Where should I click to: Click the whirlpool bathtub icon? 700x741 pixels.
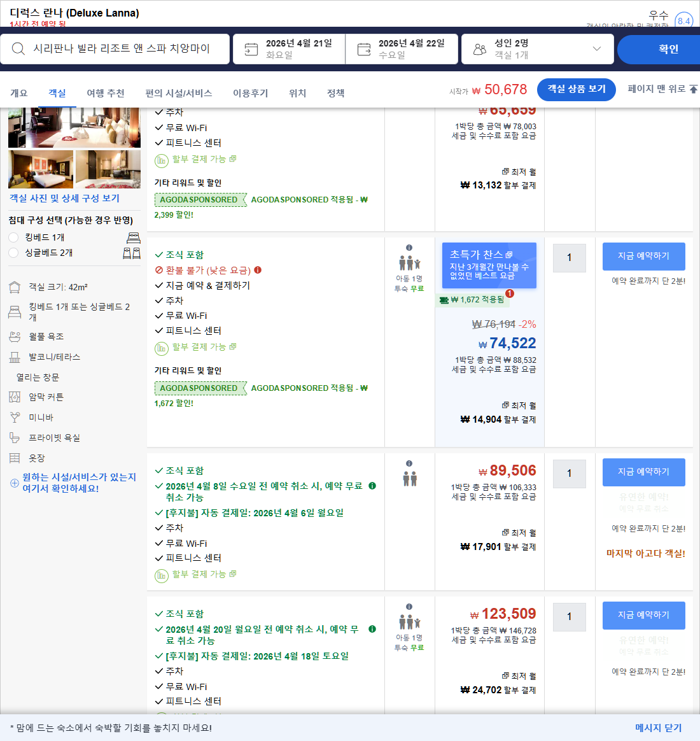click(x=15, y=337)
